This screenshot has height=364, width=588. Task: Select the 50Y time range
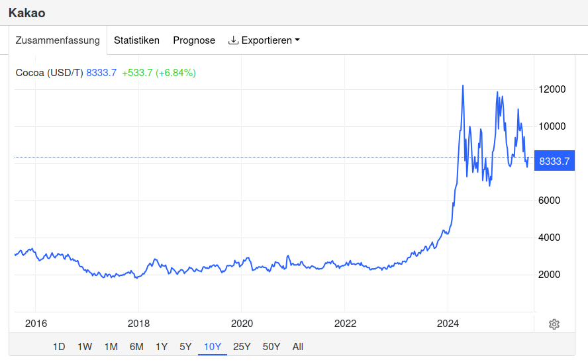[271, 347]
